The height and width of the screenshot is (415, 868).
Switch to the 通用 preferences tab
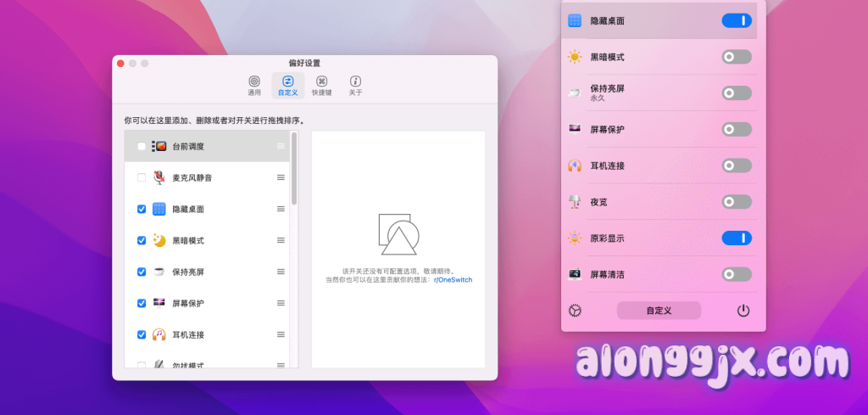coord(254,86)
